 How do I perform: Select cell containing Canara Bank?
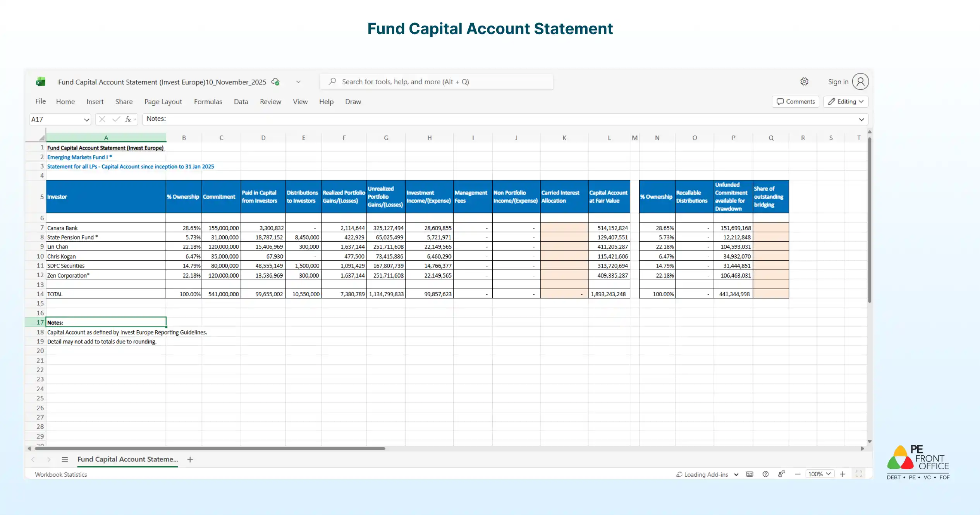pyautogui.click(x=106, y=228)
